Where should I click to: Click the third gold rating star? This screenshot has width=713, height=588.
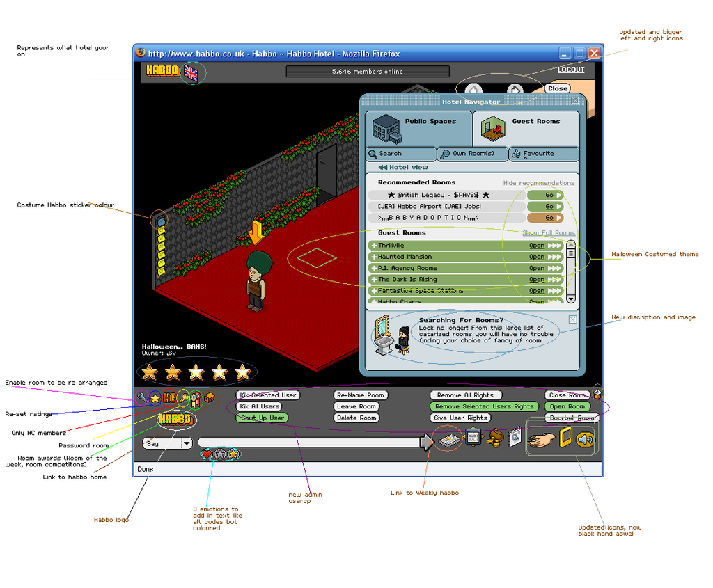(x=196, y=372)
